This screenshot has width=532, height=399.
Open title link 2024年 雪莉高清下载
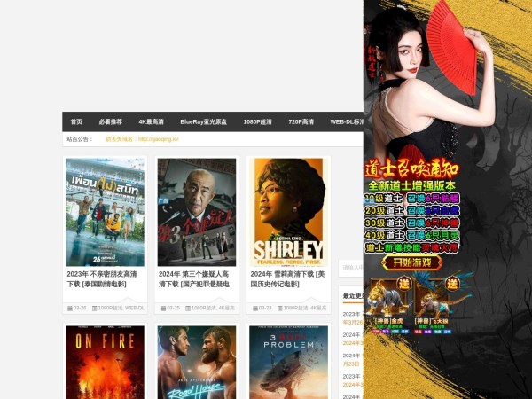coord(287,279)
